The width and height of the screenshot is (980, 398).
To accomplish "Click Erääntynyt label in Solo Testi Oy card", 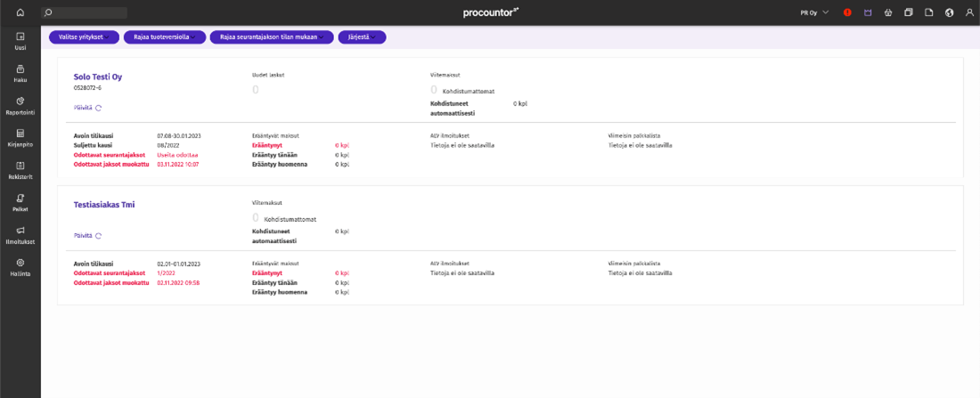I will pyautogui.click(x=267, y=145).
